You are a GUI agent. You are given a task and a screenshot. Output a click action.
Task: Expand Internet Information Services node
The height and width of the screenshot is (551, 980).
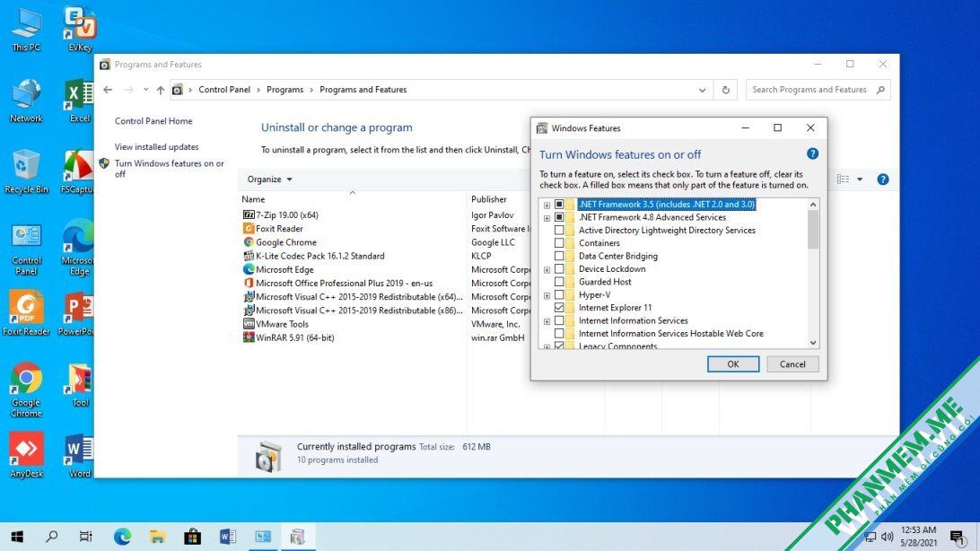tap(547, 321)
